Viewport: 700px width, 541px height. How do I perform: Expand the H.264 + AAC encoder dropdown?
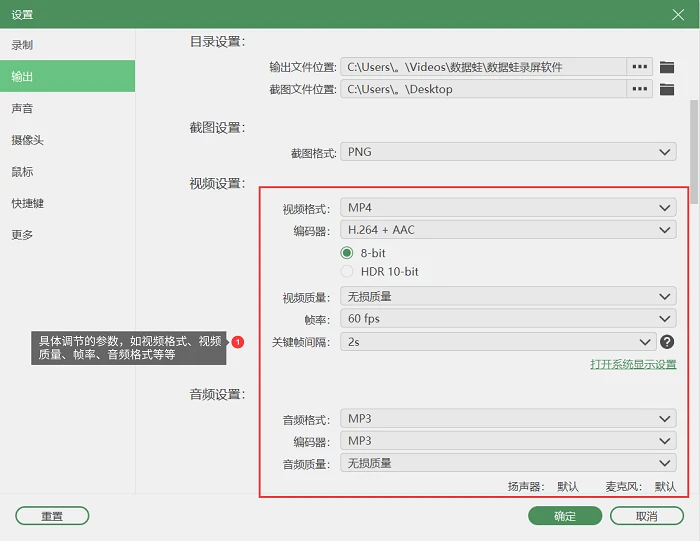click(508, 230)
